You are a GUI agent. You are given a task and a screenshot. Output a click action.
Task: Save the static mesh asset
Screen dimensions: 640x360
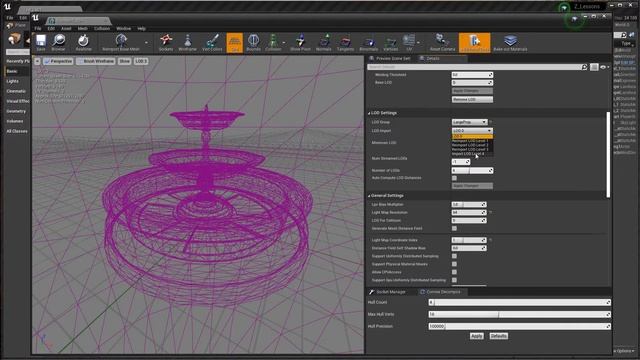pos(41,42)
